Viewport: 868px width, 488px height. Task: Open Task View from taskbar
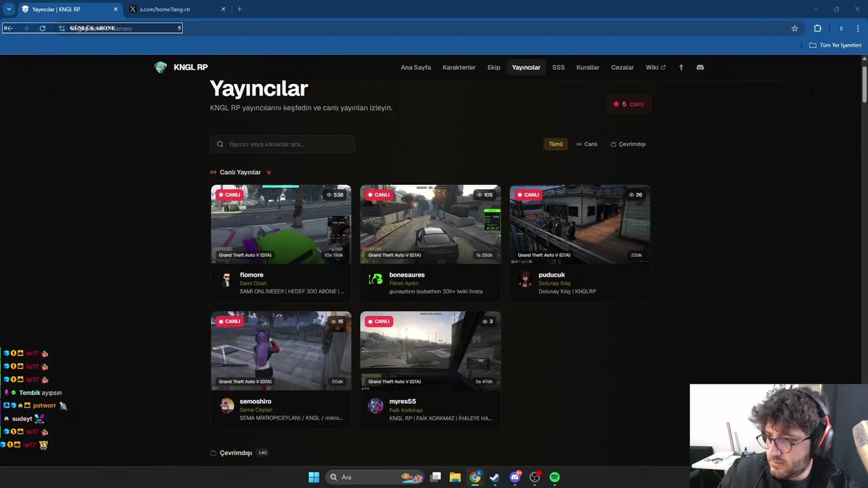pos(435,477)
